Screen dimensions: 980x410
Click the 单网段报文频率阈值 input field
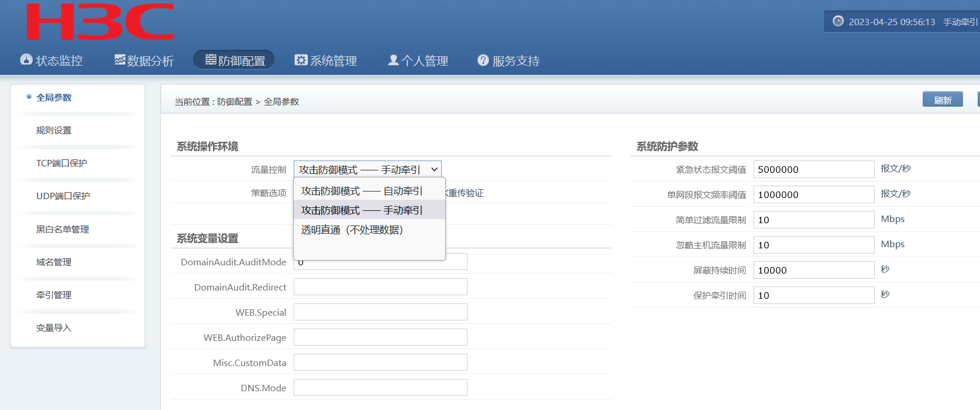tap(814, 194)
